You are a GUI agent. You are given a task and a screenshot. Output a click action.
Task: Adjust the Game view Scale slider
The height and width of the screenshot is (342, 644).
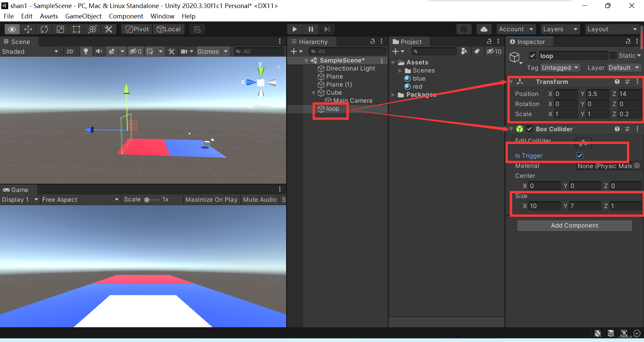click(x=148, y=199)
